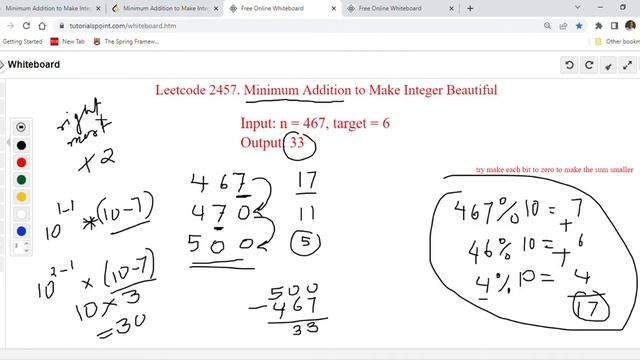Open Other bookmarks folder

pyautogui.click(x=617, y=42)
